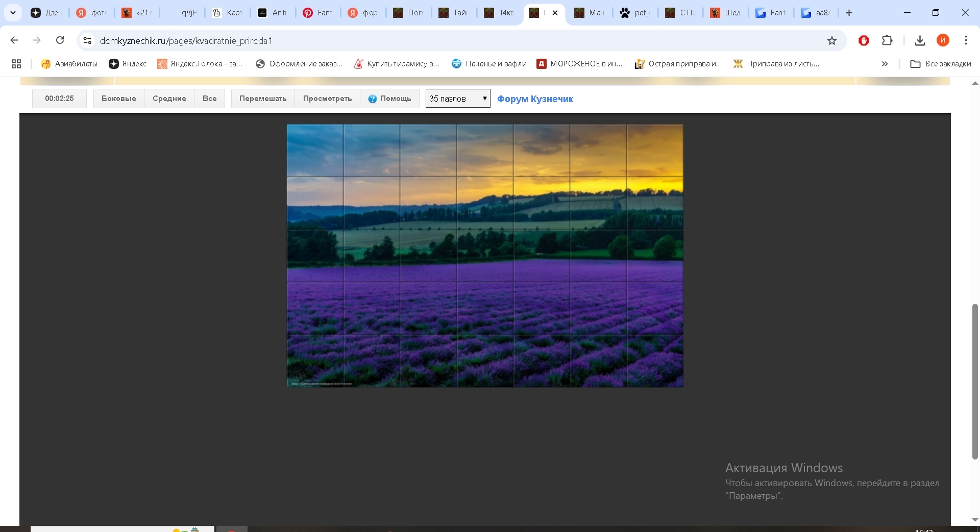Open site information icon in address bar
This screenshot has width=980, height=532.
pos(87,40)
